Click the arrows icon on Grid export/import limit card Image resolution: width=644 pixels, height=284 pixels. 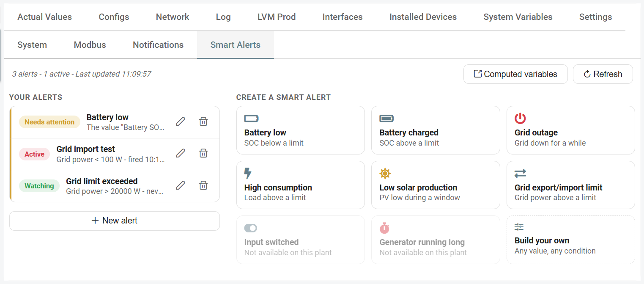[520, 174]
